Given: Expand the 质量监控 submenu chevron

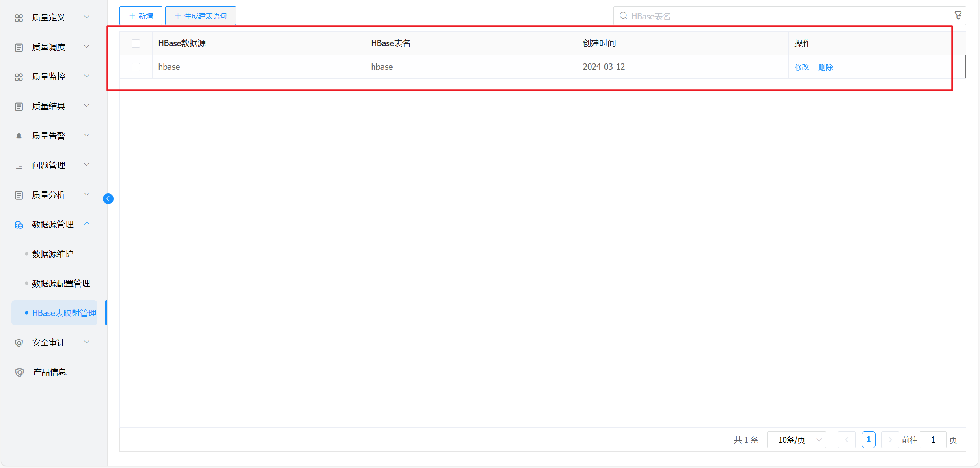Looking at the screenshot, I should [87, 76].
